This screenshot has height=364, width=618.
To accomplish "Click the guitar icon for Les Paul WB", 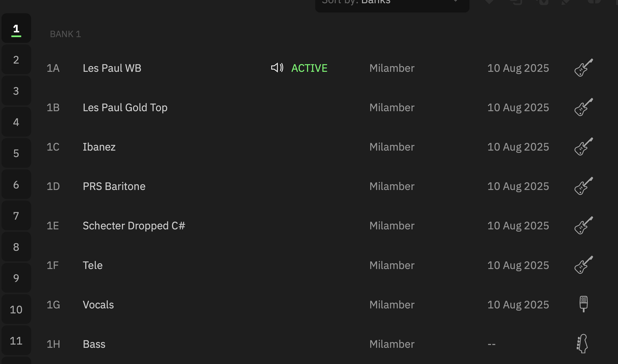I will click(583, 68).
